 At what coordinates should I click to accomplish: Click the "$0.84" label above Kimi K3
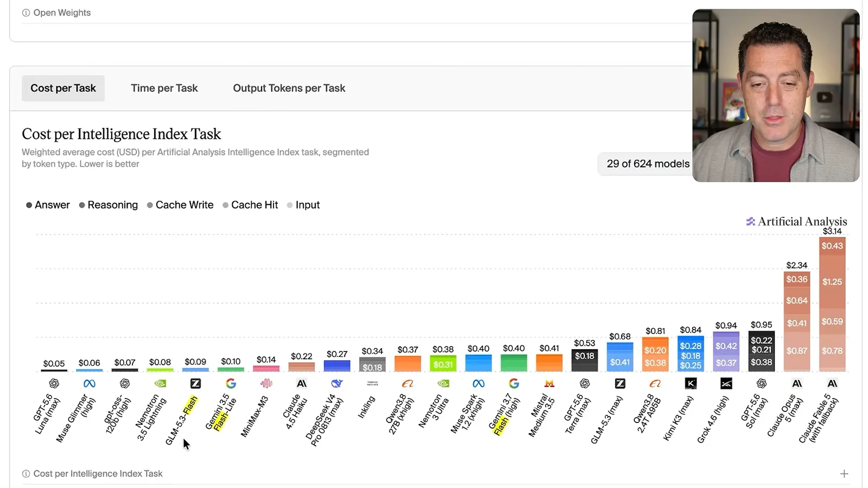coord(691,330)
